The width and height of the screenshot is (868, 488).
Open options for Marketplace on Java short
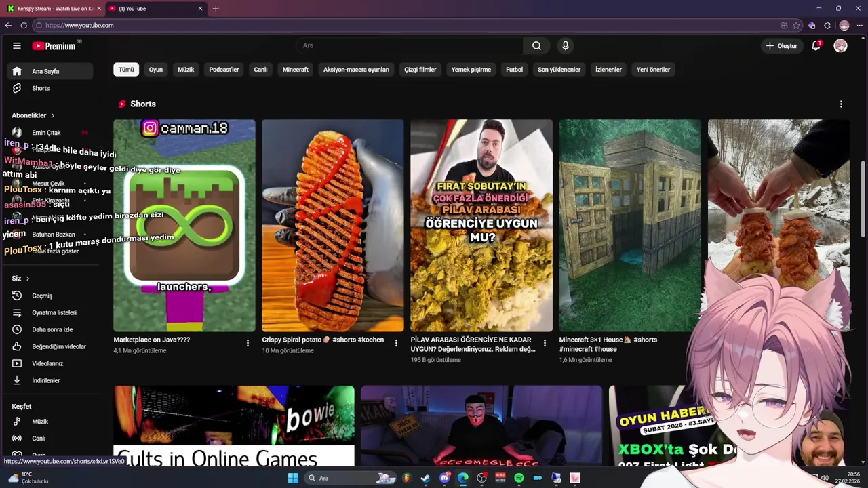point(248,343)
